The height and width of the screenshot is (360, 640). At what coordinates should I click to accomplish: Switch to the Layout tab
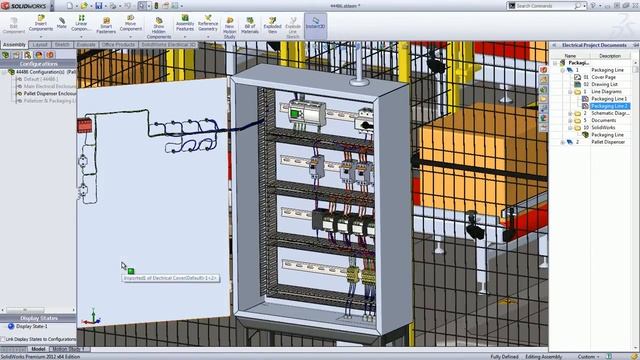pos(40,44)
